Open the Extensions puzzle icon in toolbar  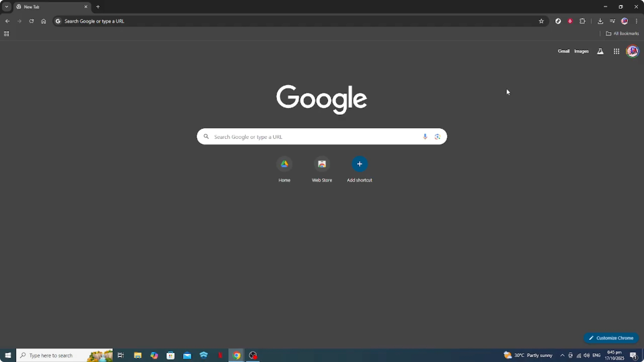pyautogui.click(x=583, y=21)
